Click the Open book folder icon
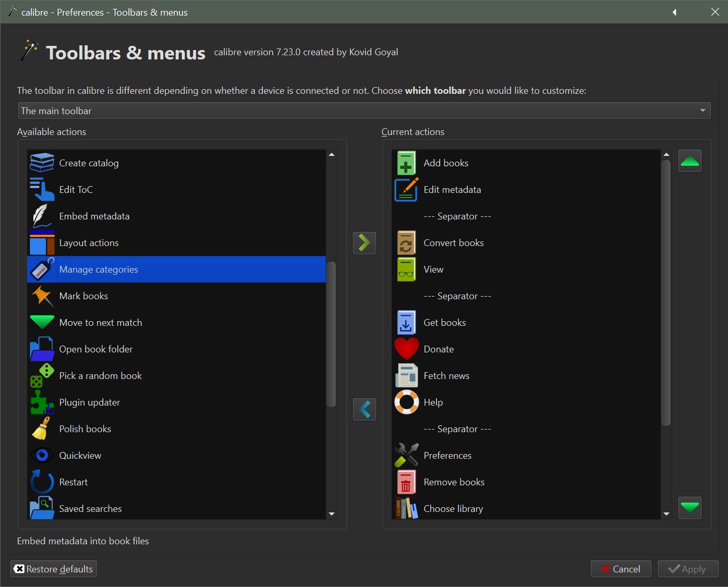This screenshot has height=587, width=728. [x=42, y=349]
